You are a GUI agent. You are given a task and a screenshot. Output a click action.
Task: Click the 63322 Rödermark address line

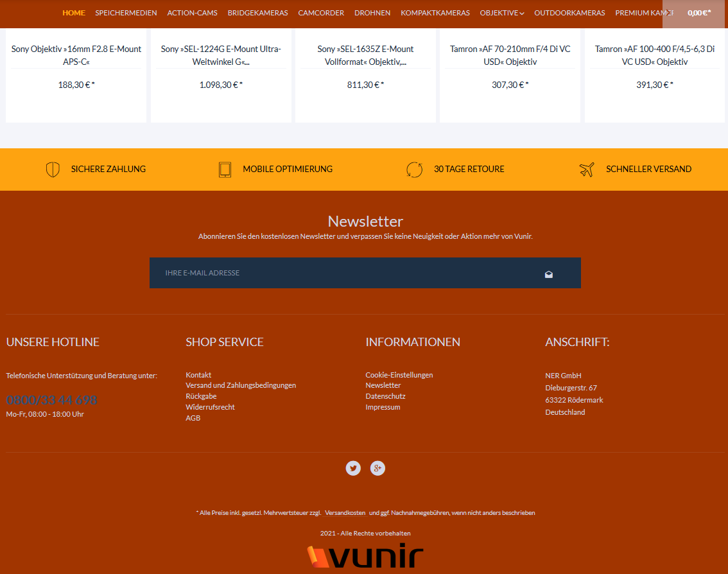pyautogui.click(x=575, y=400)
